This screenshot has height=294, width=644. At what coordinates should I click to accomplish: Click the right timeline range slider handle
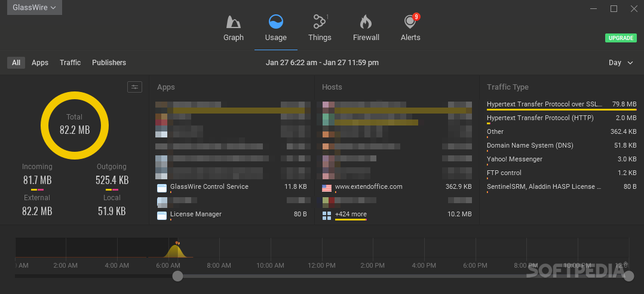tap(629, 276)
